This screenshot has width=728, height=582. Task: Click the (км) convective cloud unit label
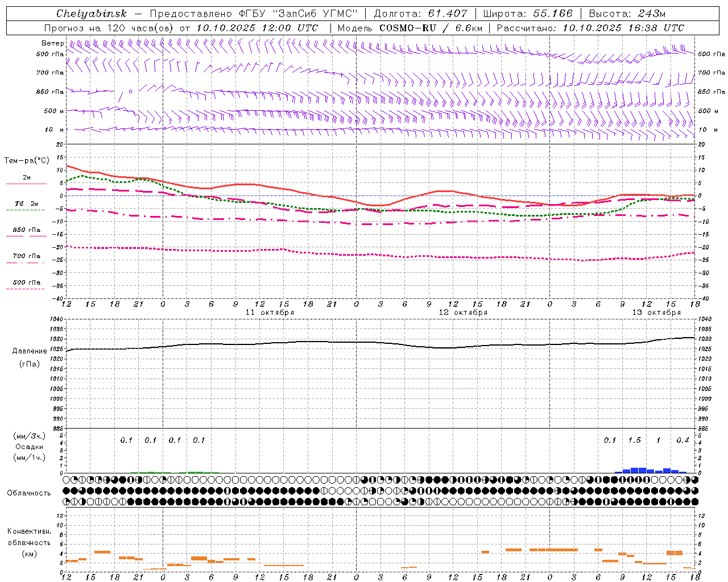tap(29, 554)
